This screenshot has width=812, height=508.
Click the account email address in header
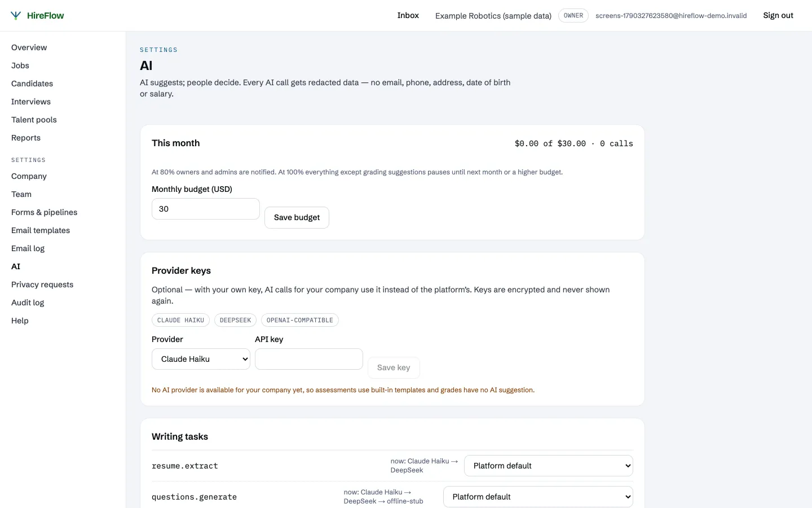(671, 16)
